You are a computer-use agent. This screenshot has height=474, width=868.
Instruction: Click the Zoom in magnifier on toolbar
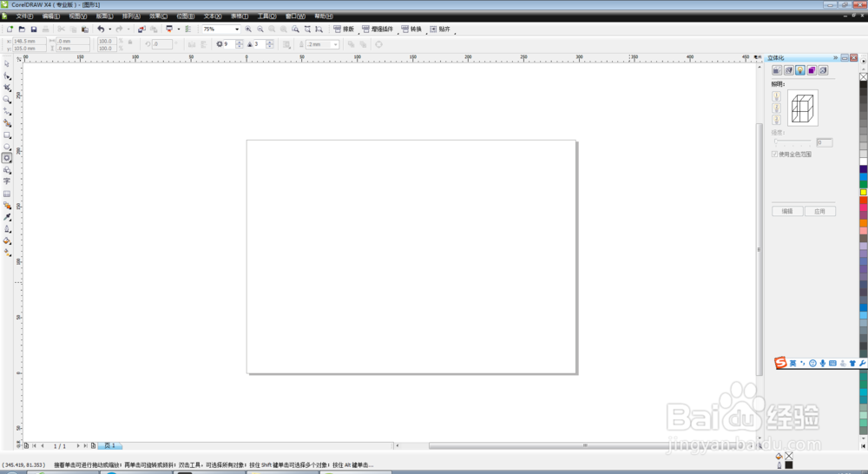click(x=248, y=29)
